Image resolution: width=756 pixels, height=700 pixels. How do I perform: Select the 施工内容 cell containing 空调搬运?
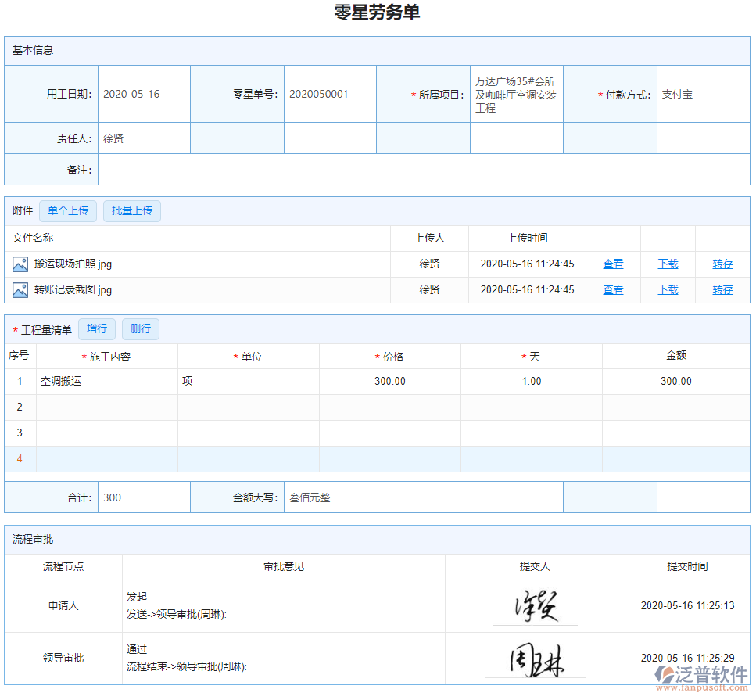pos(107,382)
